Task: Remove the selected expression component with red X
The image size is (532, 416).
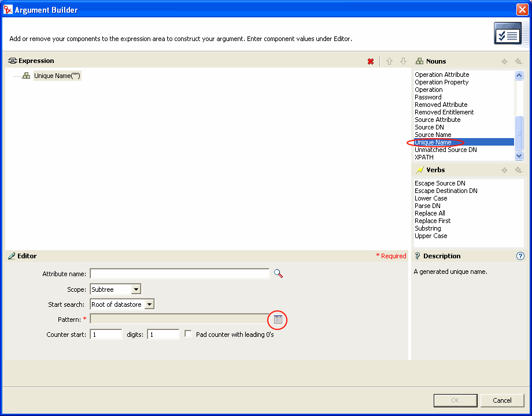Action: pyautogui.click(x=371, y=61)
